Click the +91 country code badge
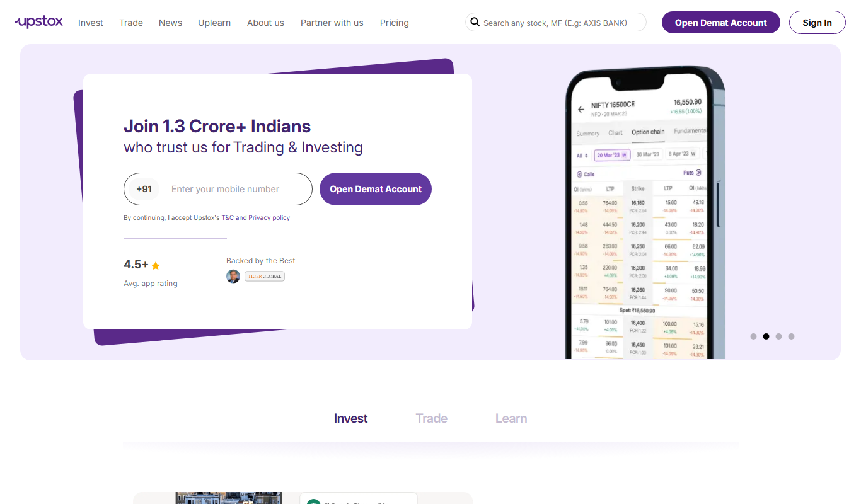Screen dimensions: 861x504 click(144, 189)
